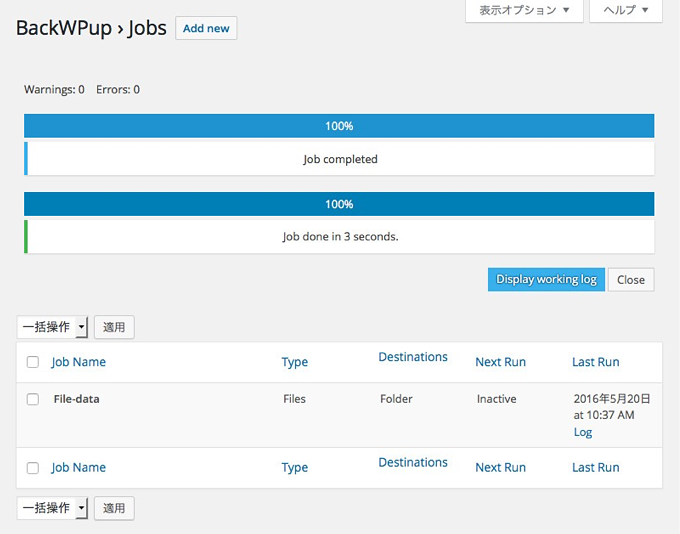
Task: Click the Add new job button
Action: click(x=206, y=28)
